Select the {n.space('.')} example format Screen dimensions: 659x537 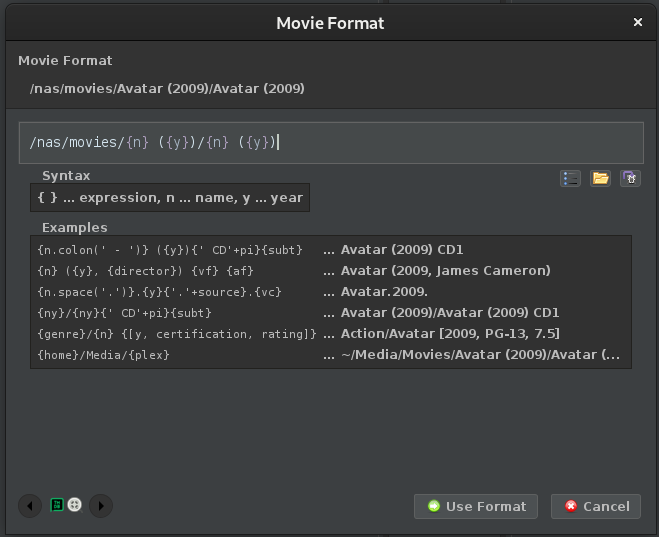170,292
